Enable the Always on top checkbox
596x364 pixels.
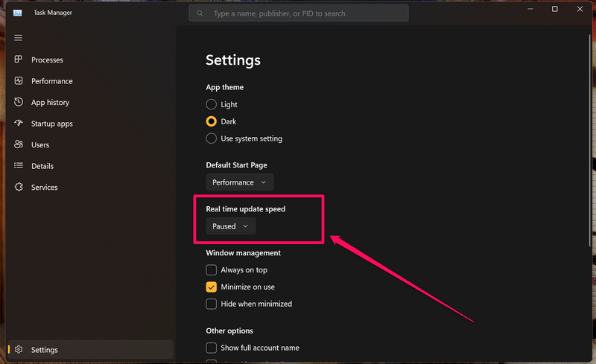(x=212, y=270)
